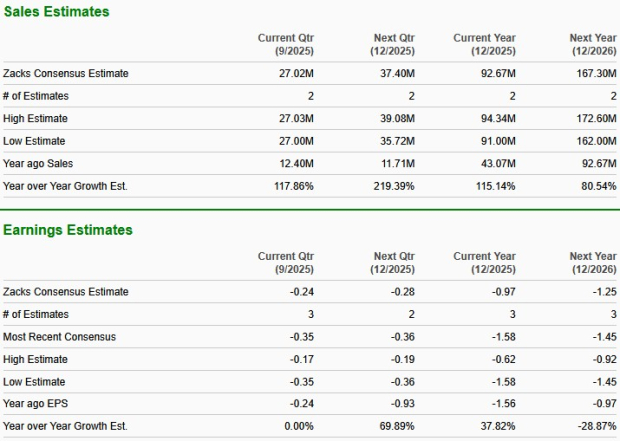
Task: Select the Most Recent Consensus row label
Action: (59, 337)
